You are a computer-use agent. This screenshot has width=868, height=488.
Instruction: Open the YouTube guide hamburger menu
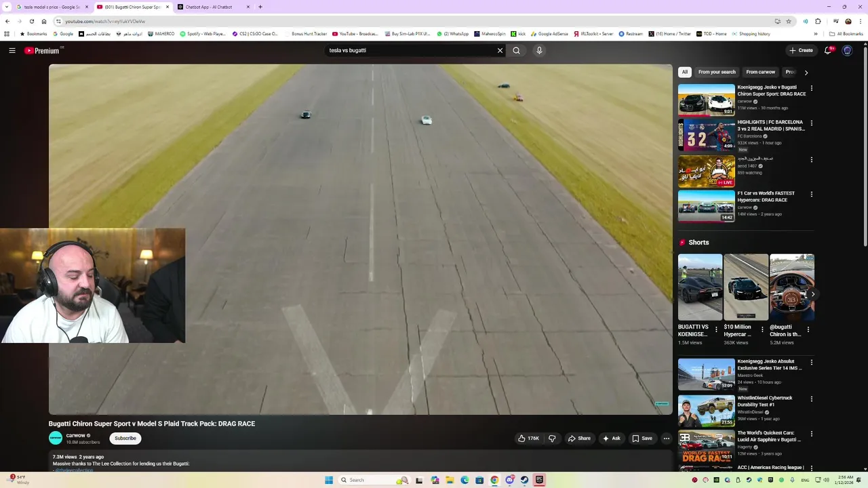[x=12, y=50]
